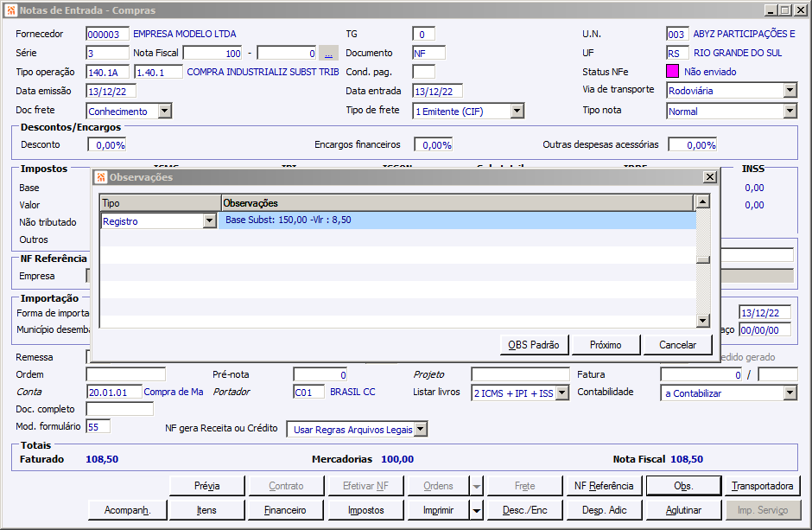812x530 pixels.
Task: Click scroll down arrow in Observações list
Action: click(702, 321)
